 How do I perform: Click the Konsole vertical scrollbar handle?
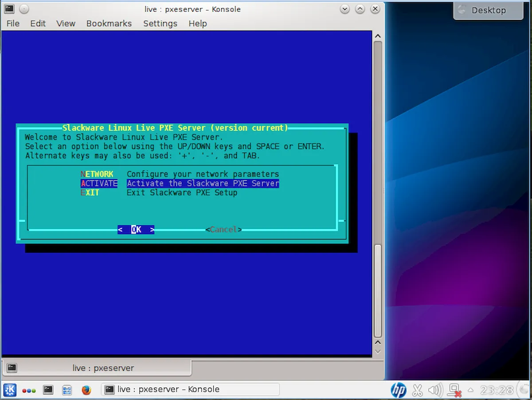click(x=377, y=291)
